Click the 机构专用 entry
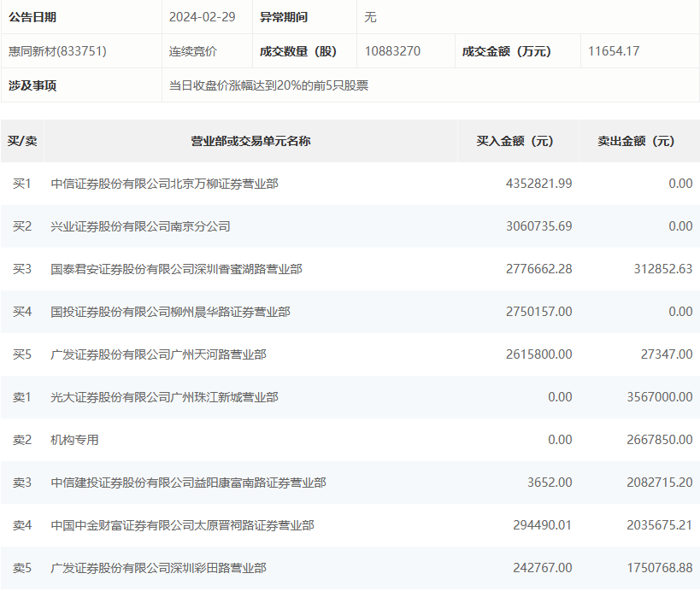This screenshot has width=700, height=591. pos(74,440)
